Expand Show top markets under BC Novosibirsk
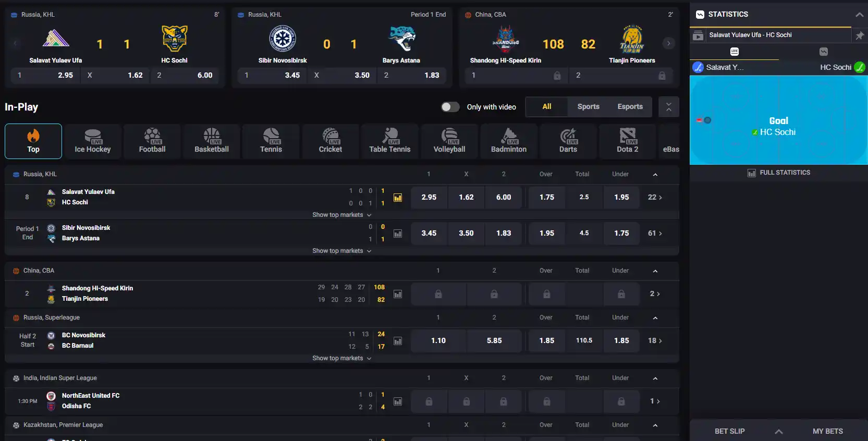Screen dimensions: 868x441 (x=342, y=358)
